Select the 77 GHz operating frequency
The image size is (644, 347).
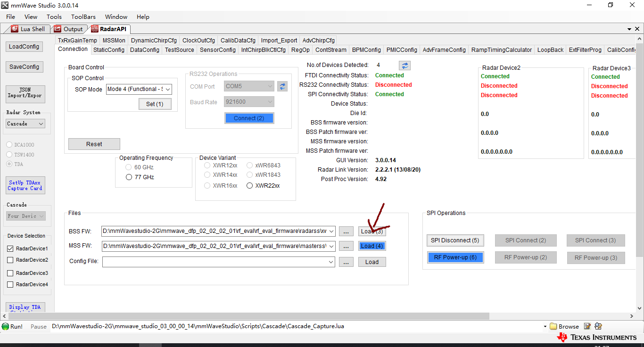(x=129, y=177)
